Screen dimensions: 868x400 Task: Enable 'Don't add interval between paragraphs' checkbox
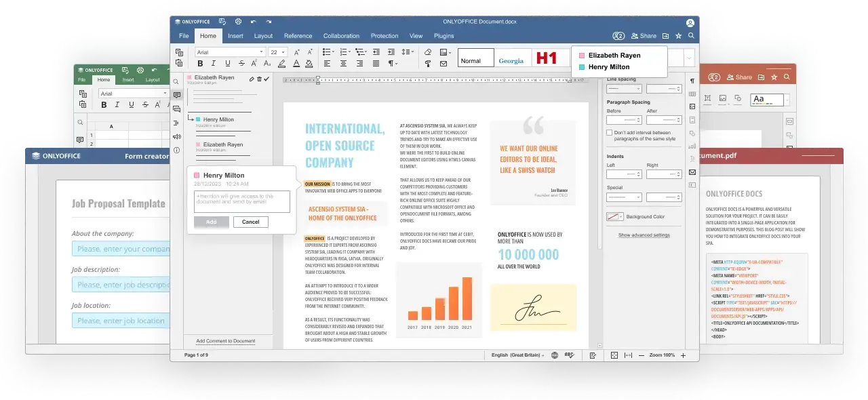pos(609,133)
